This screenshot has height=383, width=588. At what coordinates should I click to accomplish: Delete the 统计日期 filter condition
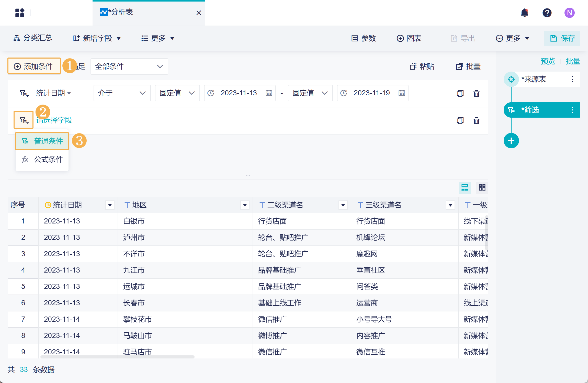pos(476,93)
